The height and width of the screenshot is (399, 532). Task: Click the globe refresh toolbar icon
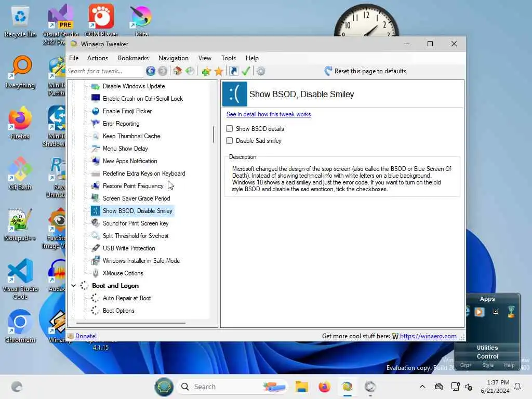coord(190,71)
